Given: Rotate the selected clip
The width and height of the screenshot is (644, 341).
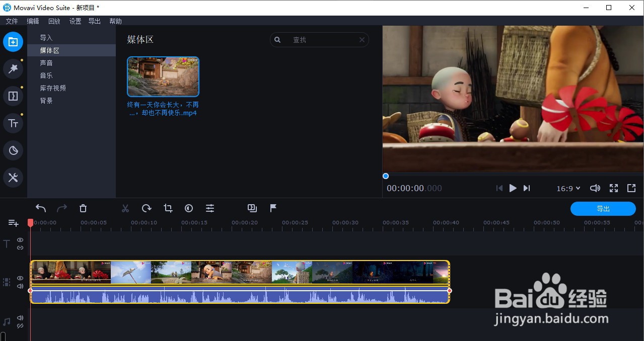Looking at the screenshot, I should point(147,208).
